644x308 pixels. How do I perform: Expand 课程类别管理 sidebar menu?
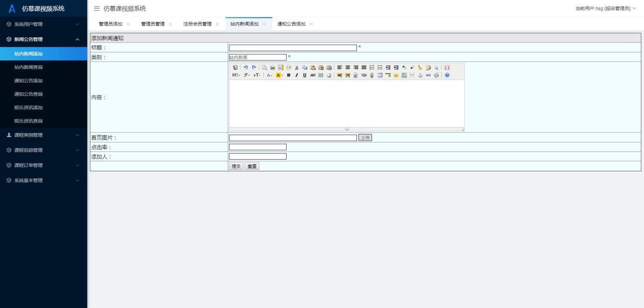click(x=43, y=135)
